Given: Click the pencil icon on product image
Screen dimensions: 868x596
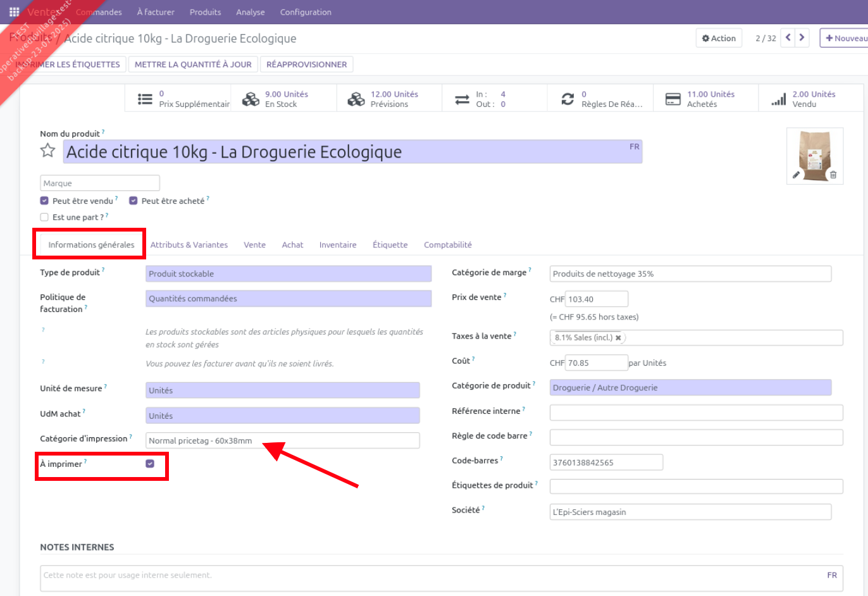Looking at the screenshot, I should pyautogui.click(x=796, y=175).
